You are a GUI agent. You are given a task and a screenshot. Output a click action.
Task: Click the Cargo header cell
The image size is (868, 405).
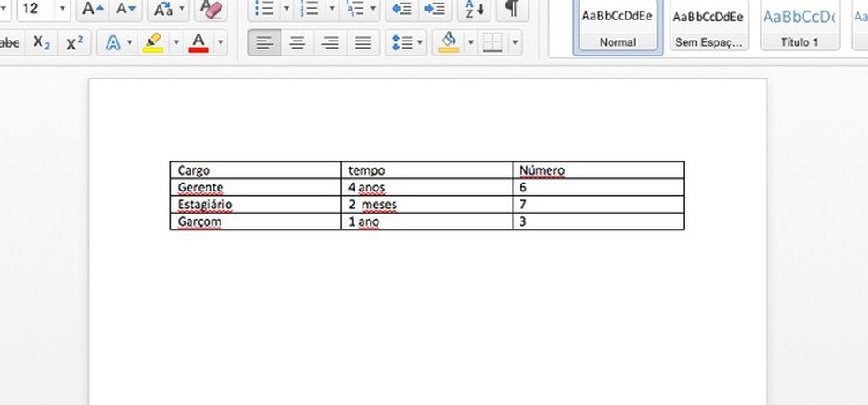(x=256, y=170)
